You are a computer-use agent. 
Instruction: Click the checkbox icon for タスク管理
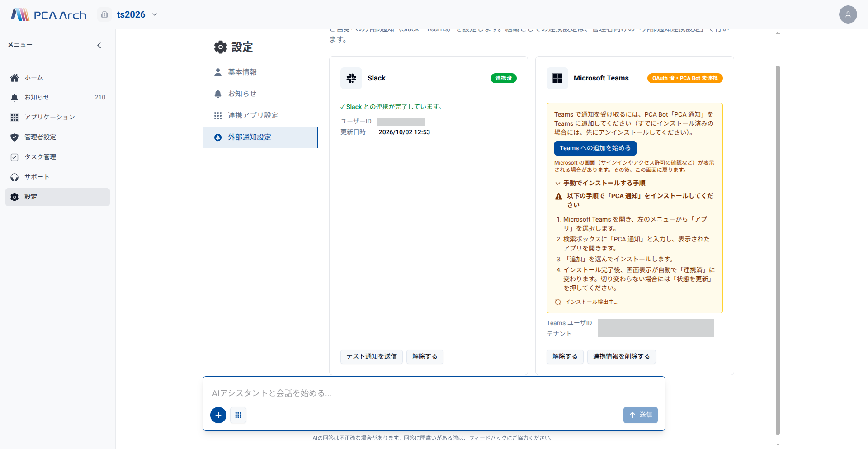(14, 157)
